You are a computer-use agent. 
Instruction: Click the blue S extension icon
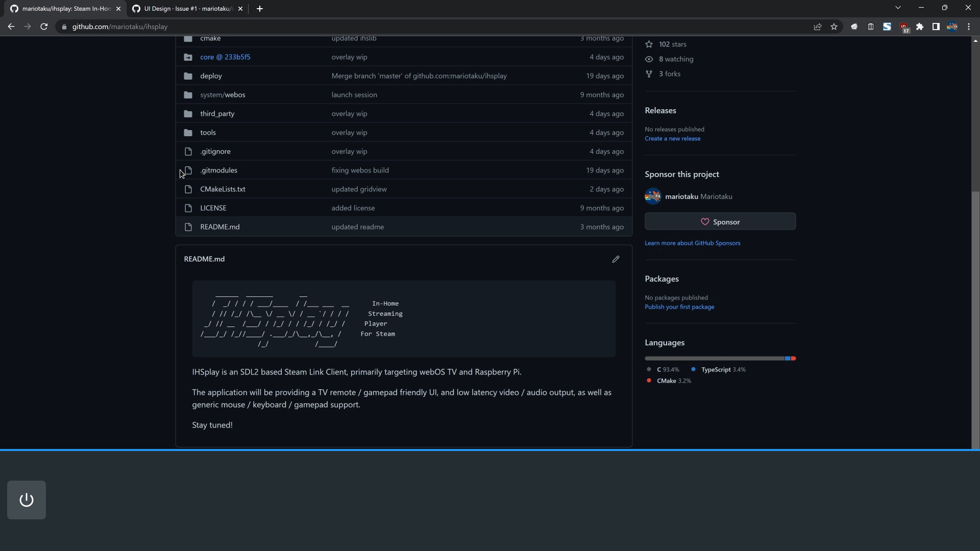pos(887,27)
